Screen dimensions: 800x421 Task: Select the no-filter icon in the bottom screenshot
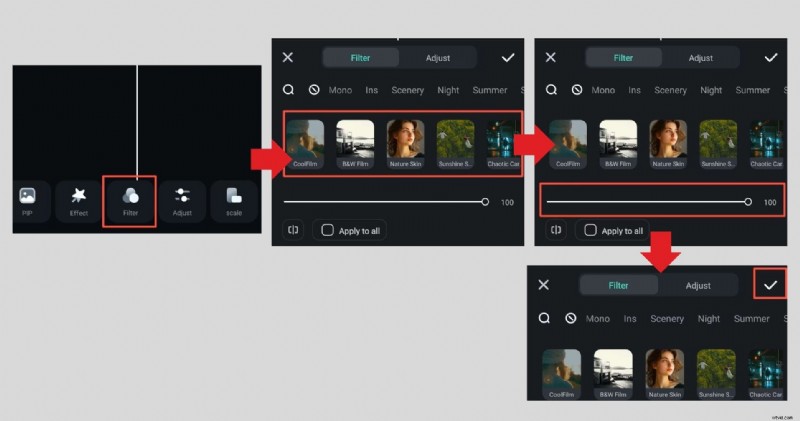tap(570, 318)
